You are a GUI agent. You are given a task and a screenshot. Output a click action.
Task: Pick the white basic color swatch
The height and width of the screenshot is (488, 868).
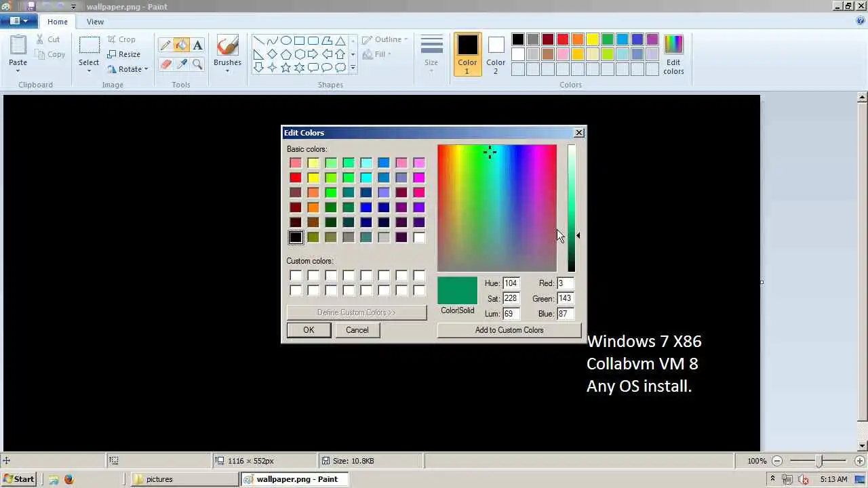[x=419, y=237]
